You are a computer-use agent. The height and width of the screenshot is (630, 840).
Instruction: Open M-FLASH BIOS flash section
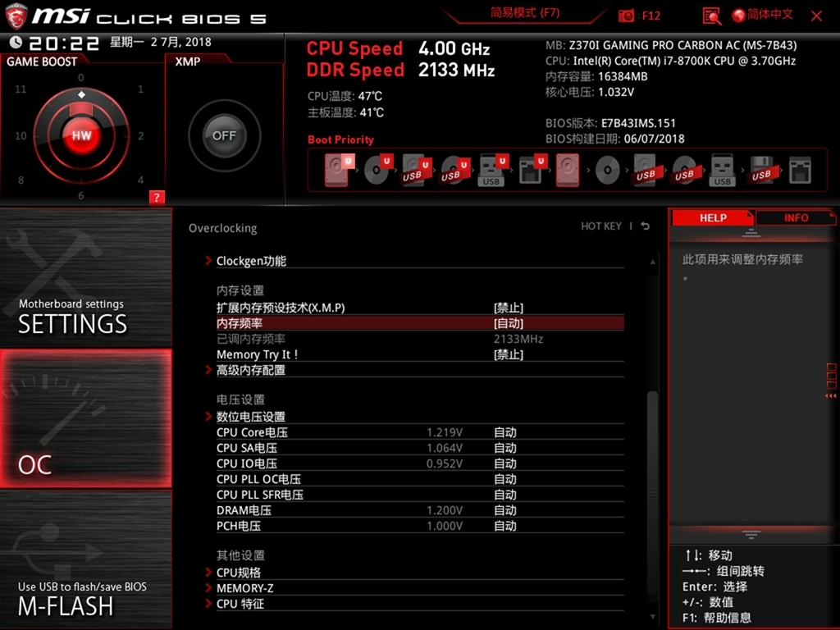tap(85, 559)
